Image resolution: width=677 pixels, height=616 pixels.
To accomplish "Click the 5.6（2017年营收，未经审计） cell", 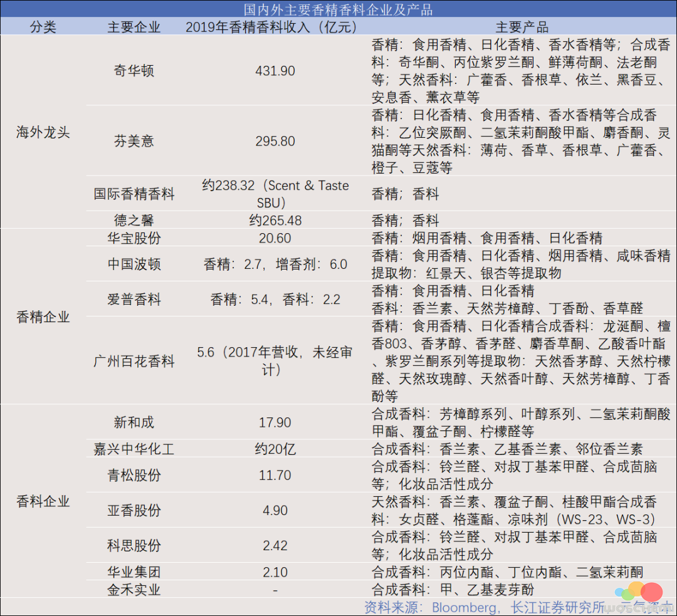I will (x=275, y=361).
